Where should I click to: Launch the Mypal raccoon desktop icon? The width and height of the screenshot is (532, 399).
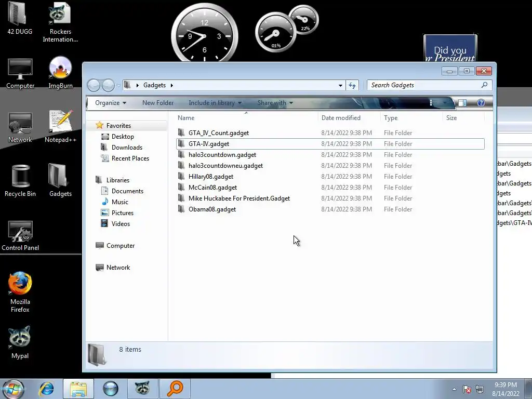pyautogui.click(x=20, y=342)
